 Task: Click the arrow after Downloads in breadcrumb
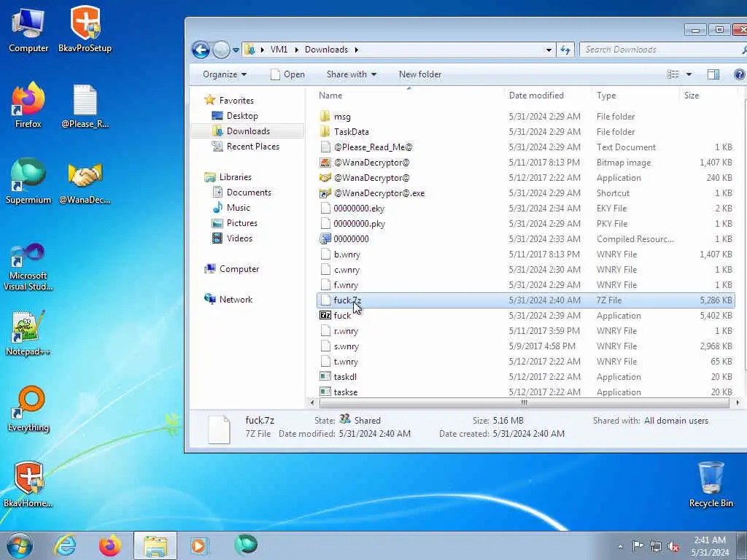356,50
